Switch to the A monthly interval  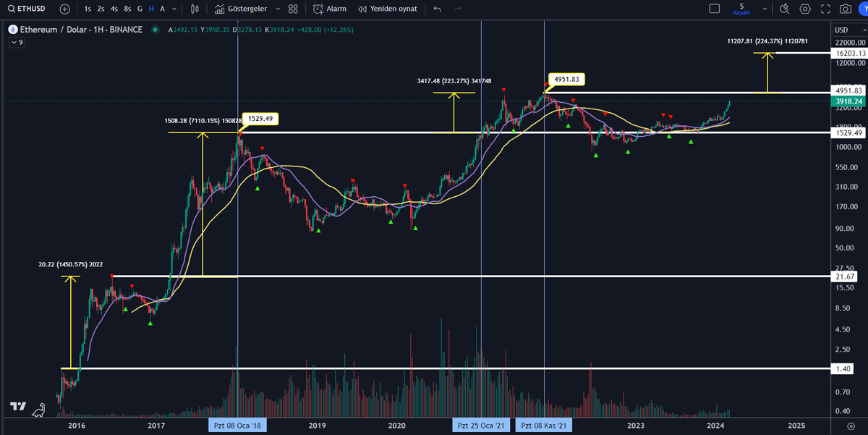pyautogui.click(x=162, y=9)
